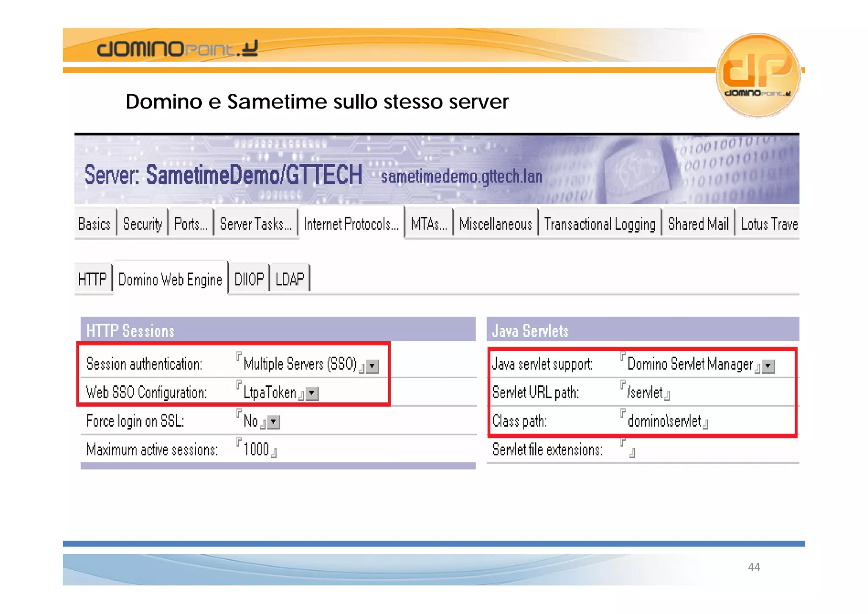
Task: Expand the Session authentication dropdown arrow
Action: click(372, 366)
